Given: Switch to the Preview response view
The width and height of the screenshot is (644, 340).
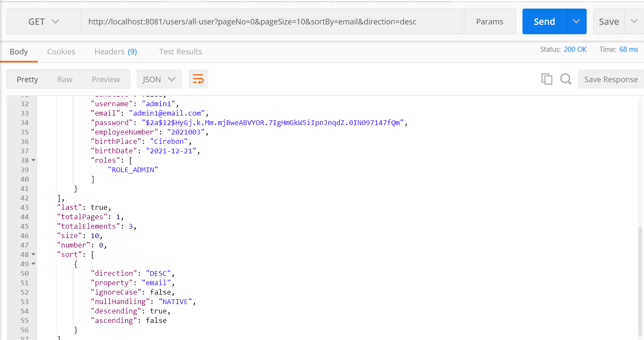Looking at the screenshot, I should [105, 79].
